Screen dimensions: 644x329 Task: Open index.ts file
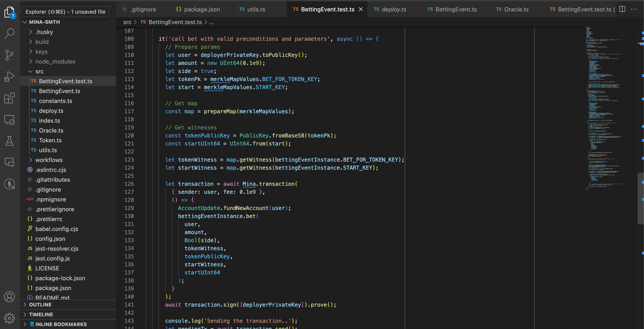[68, 121]
